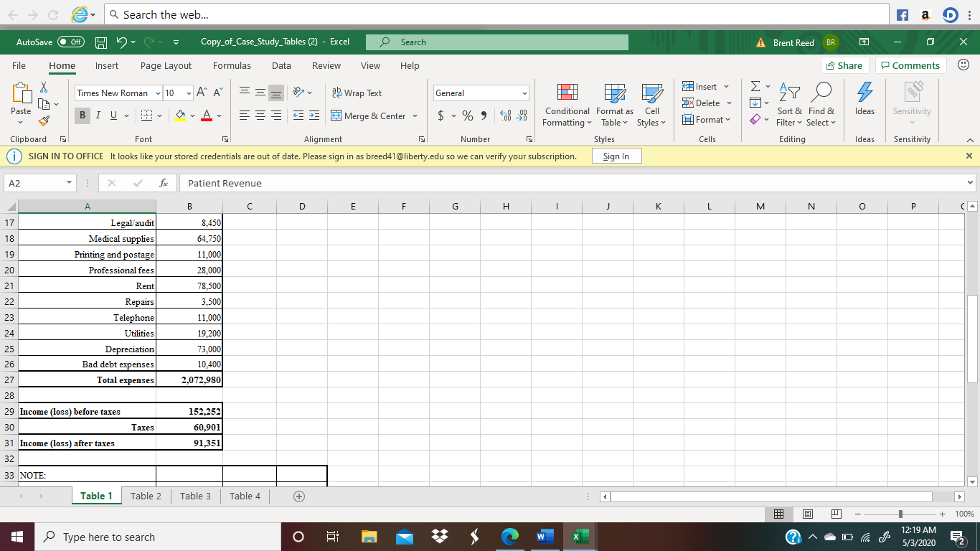The image size is (980, 551).
Task: Apply Percent number format
Action: [x=466, y=115]
